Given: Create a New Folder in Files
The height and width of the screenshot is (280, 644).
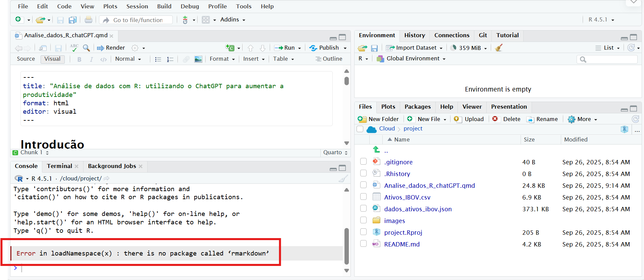Looking at the screenshot, I should coord(378,119).
